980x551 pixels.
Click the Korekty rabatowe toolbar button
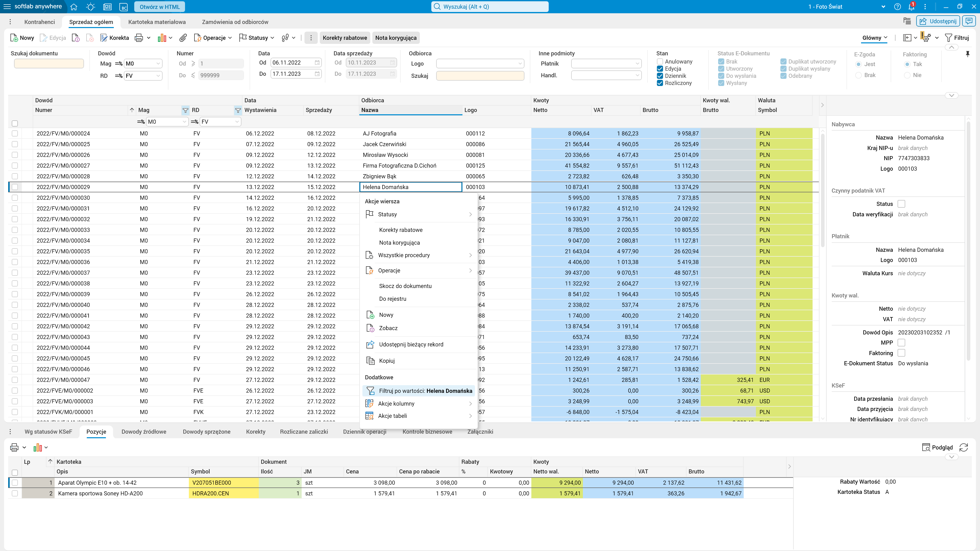tap(345, 38)
